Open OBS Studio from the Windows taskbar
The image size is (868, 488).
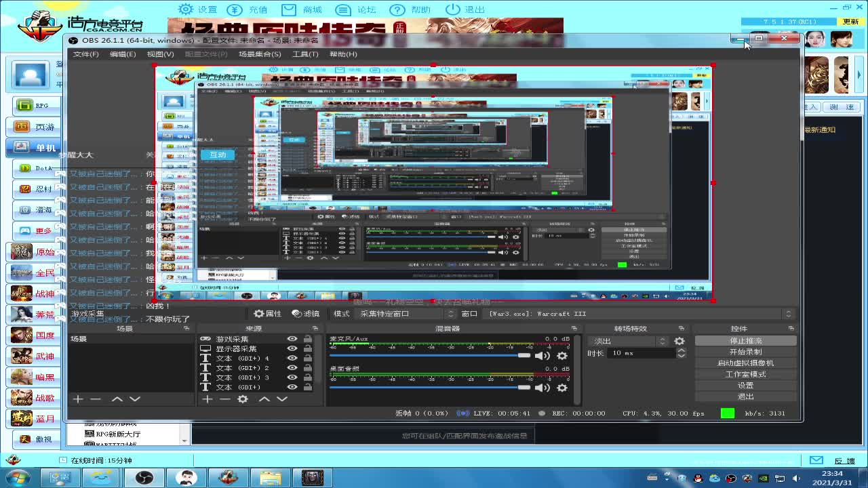coord(144,478)
